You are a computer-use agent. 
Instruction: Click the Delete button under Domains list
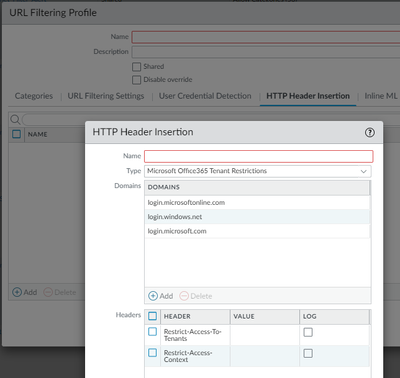(x=196, y=296)
